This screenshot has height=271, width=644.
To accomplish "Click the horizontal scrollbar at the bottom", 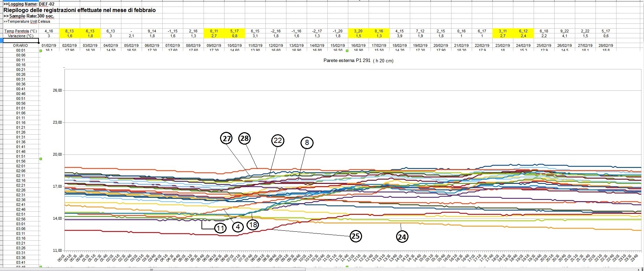I will (x=151, y=269).
